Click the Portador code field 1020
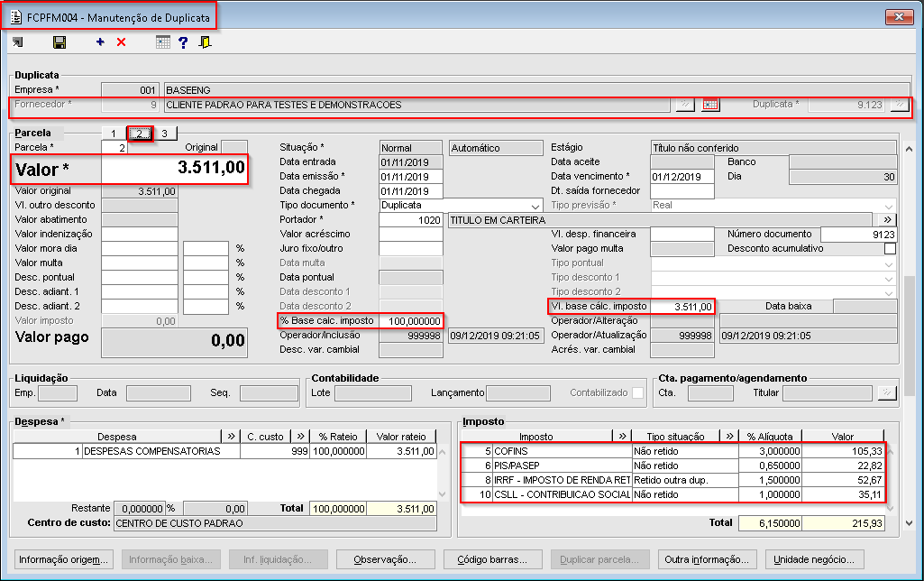 click(411, 220)
